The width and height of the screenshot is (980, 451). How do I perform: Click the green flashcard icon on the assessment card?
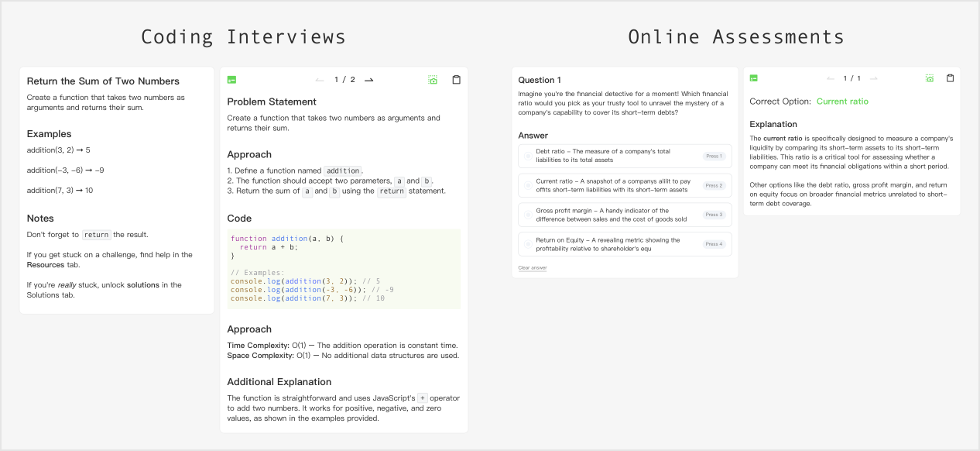tap(753, 77)
